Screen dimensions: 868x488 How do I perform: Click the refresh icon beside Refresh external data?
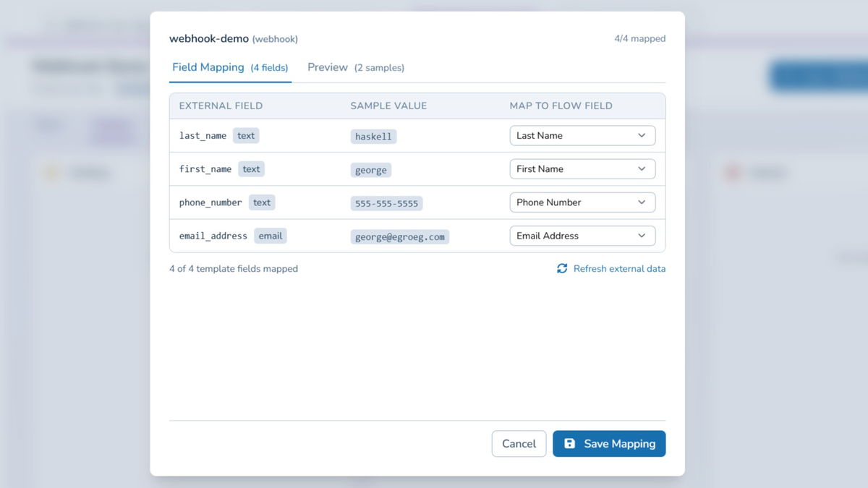[562, 268]
